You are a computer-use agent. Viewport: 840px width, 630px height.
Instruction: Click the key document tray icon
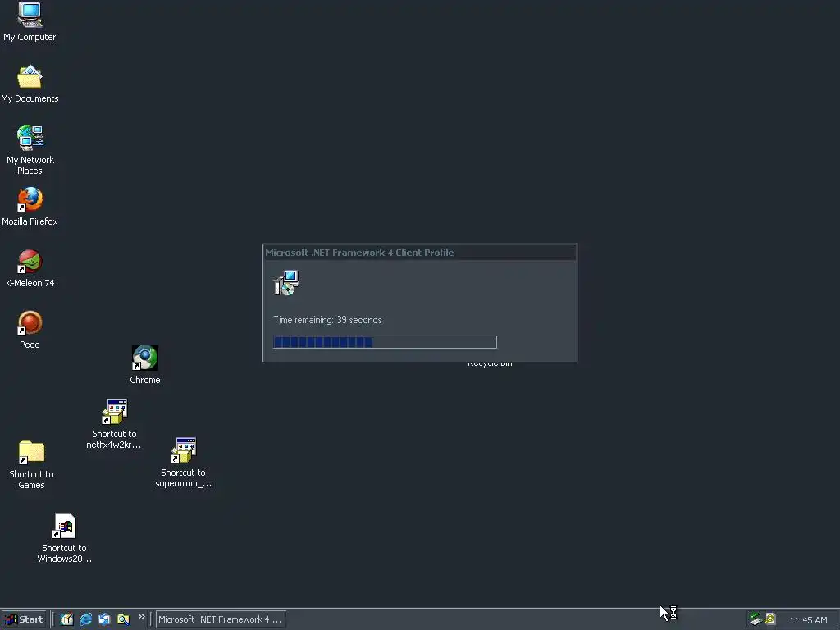(x=770, y=619)
